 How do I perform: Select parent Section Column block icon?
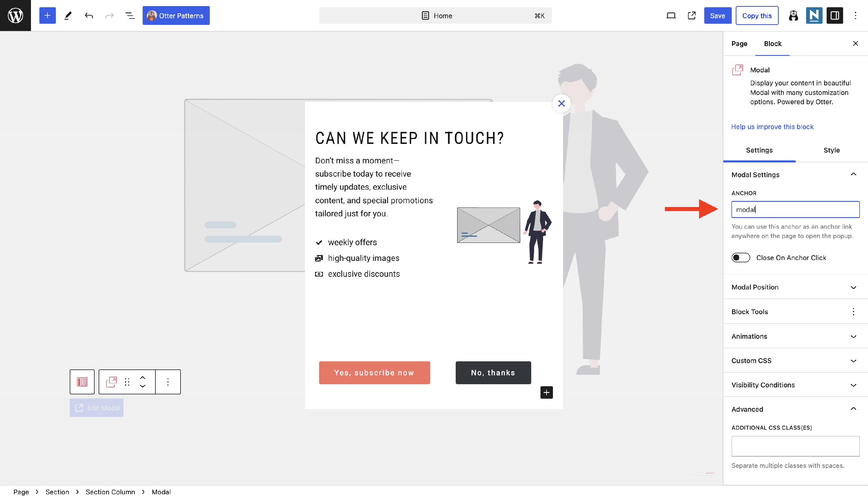pos(82,382)
